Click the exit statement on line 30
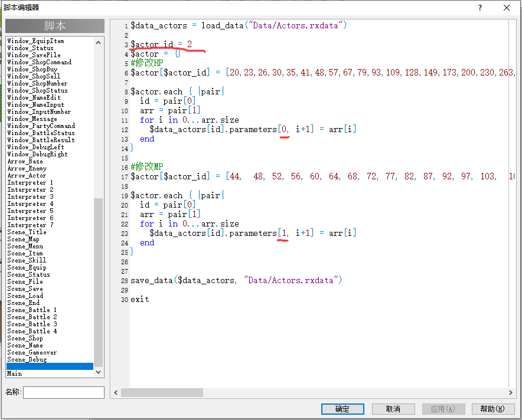Screen dimensions: 522x420 pos(140,300)
